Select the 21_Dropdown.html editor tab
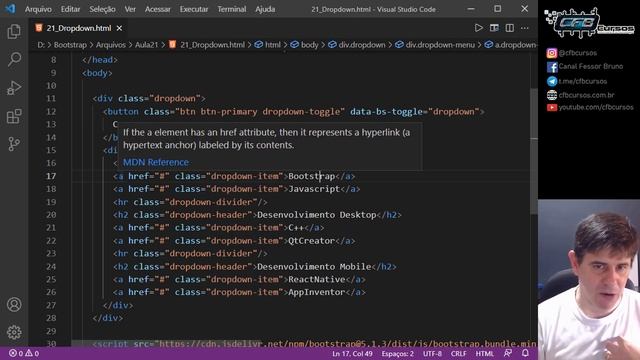 coord(78,28)
